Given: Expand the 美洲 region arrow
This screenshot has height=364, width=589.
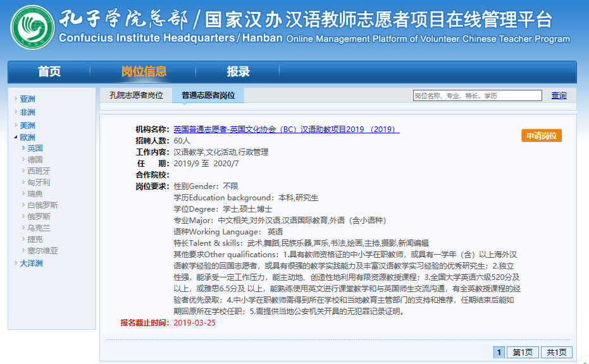Looking at the screenshot, I should pyautogui.click(x=16, y=125).
